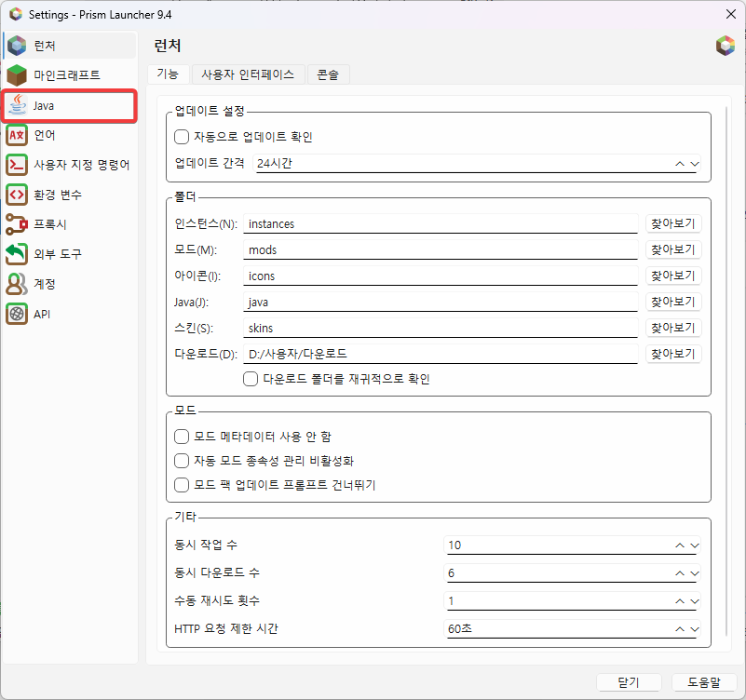Open help with the 도움말 button
This screenshot has height=700, width=746.
[704, 682]
